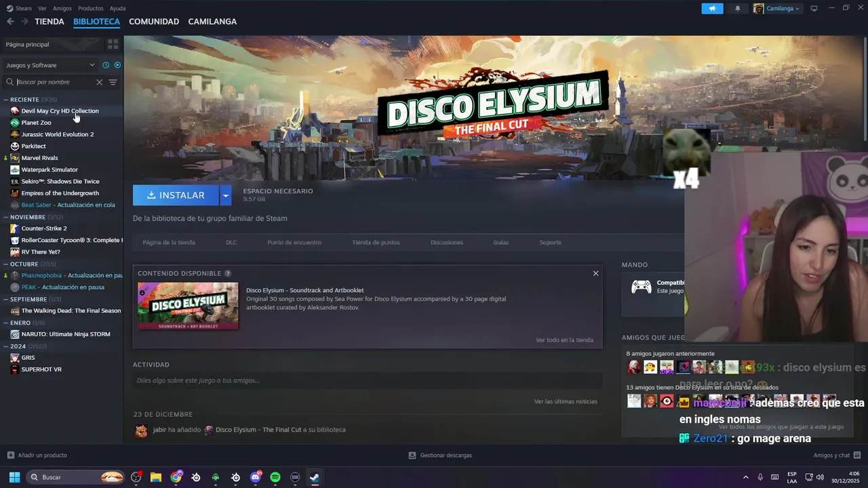Screen dimensions: 868x488
Task: Select Sekiro: Shadows Die Twice in library
Action: 60,182
